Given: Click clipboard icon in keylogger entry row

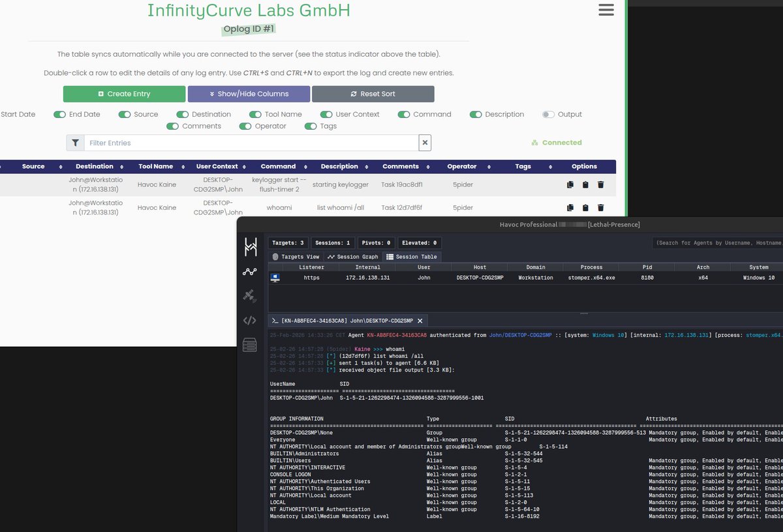Looking at the screenshot, I should pos(585,185).
